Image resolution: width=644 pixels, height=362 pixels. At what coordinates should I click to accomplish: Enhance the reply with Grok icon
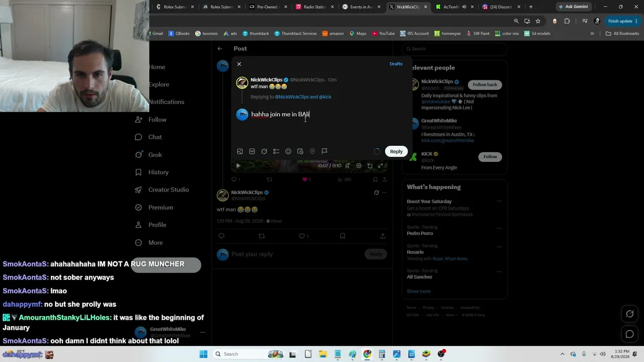(264, 151)
